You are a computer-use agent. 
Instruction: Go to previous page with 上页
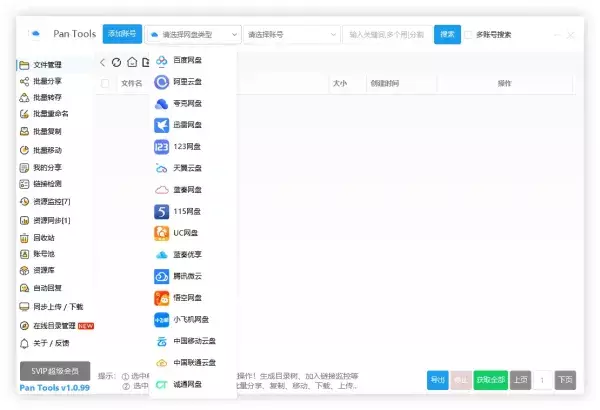click(520, 380)
